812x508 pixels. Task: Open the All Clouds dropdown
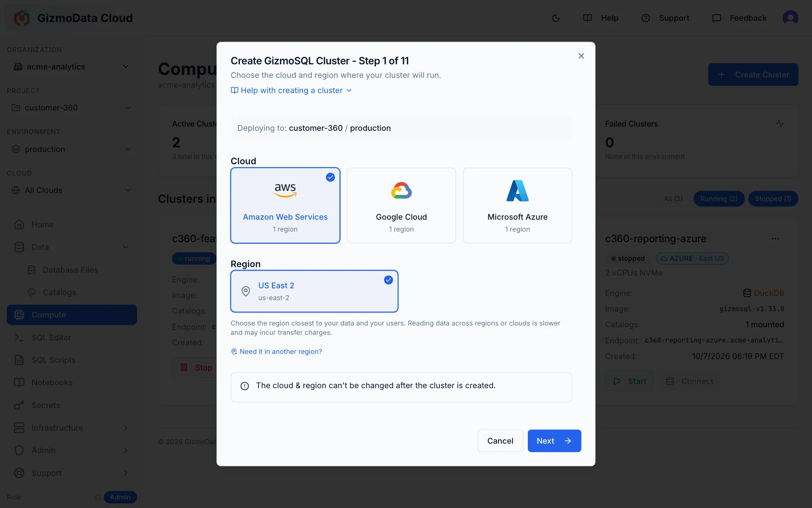(71, 190)
